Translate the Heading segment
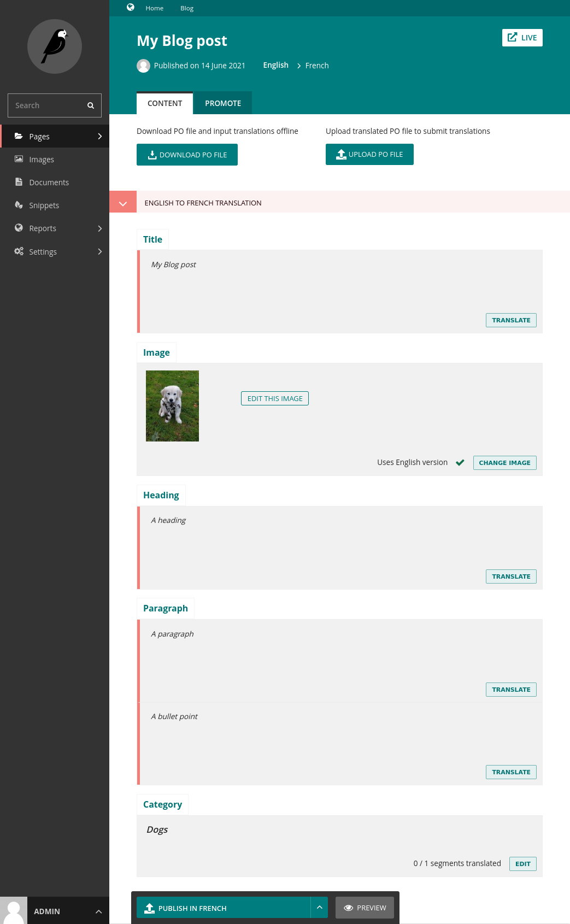 (x=511, y=576)
